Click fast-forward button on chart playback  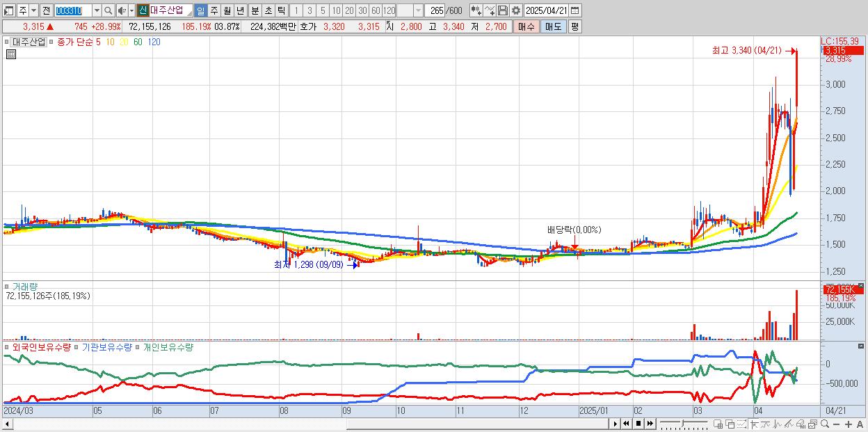coord(650,424)
